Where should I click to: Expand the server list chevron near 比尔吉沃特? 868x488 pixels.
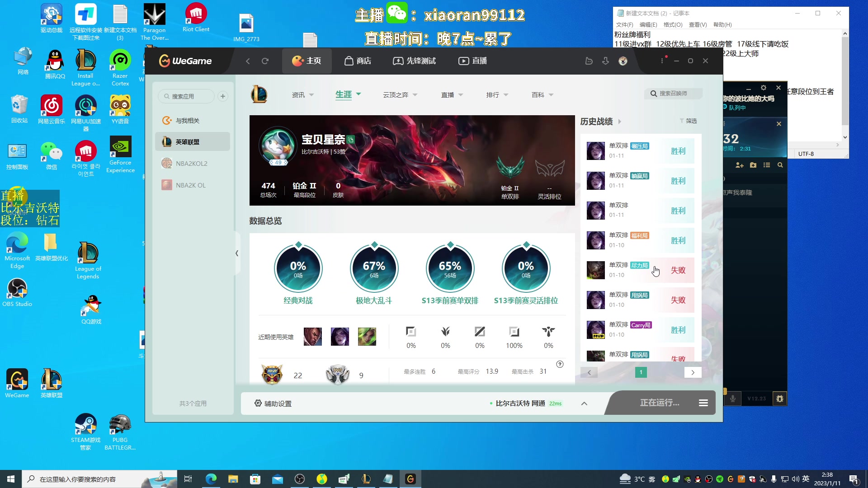click(x=584, y=404)
